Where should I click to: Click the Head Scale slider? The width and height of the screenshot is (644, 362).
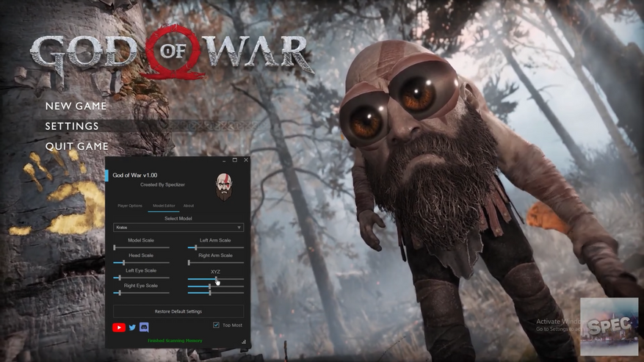[x=141, y=263]
